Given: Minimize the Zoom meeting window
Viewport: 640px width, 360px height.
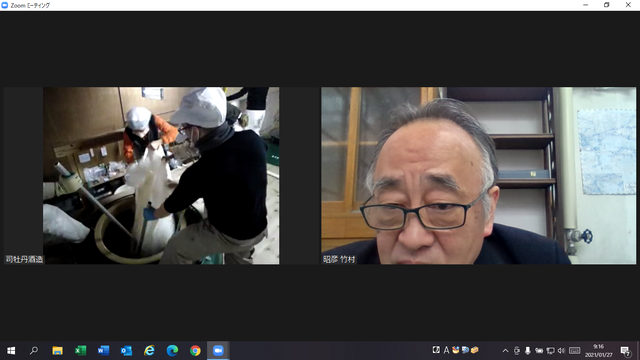Looking at the screenshot, I should click(x=586, y=5).
